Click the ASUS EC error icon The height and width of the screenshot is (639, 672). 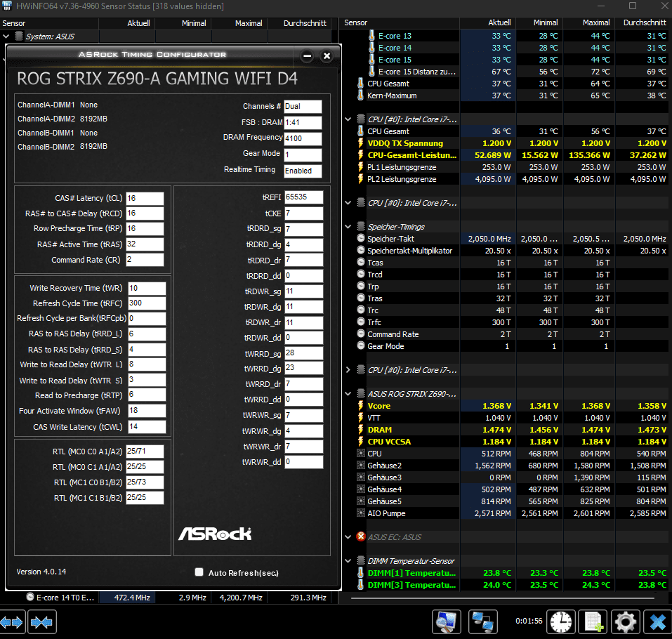coord(361,536)
